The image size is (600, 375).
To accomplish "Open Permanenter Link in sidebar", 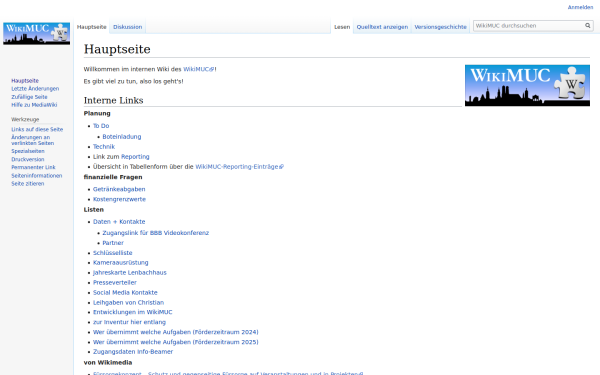I will point(33,168).
